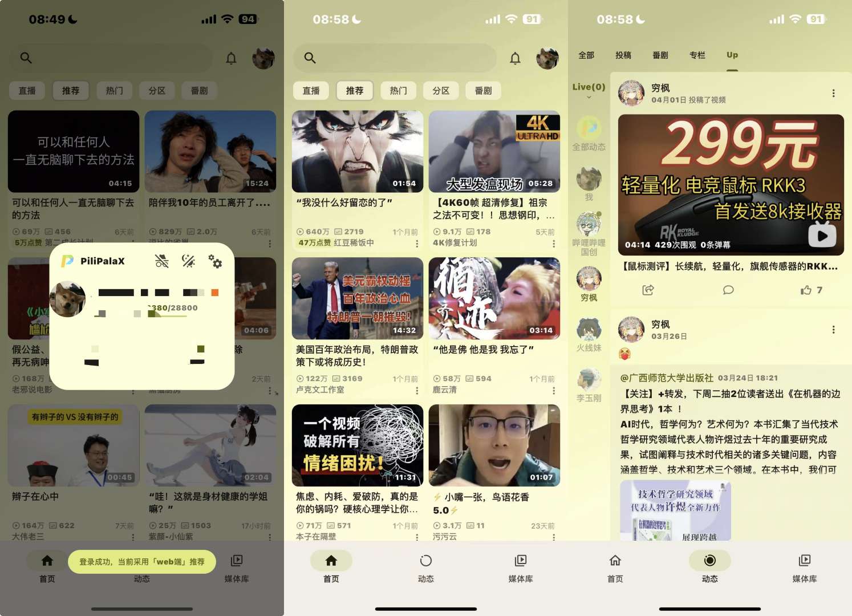The width and height of the screenshot is (852, 616).
Task: Switch to 投稿 tab on the dynamics screen
Action: 623,55
